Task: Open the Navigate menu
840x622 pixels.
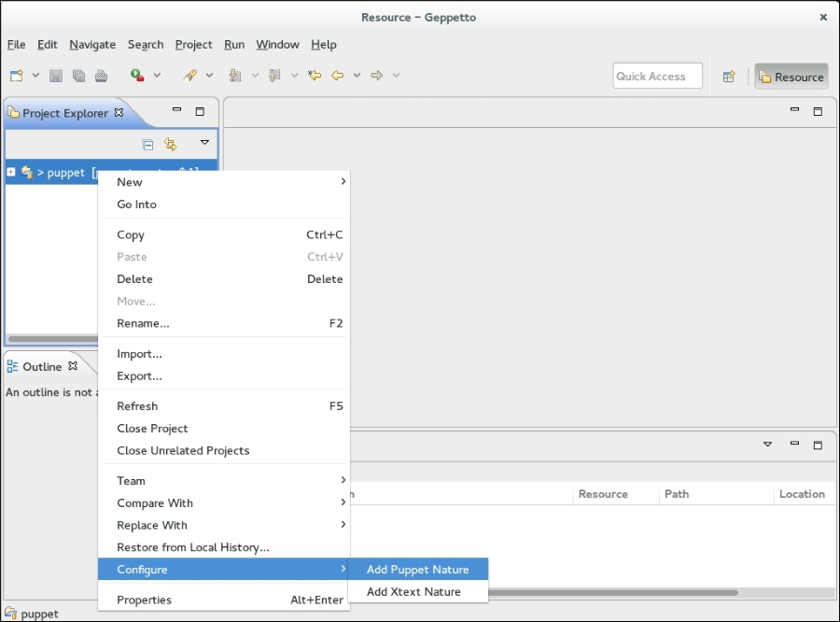Action: pyautogui.click(x=92, y=45)
